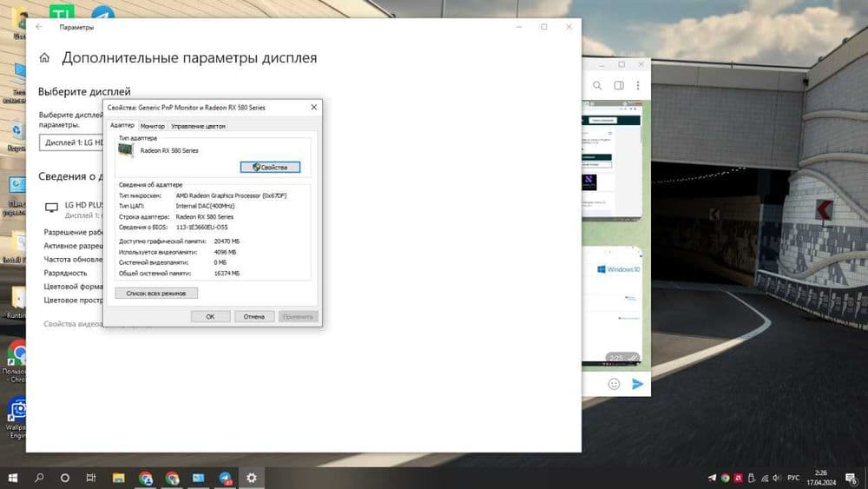868x489 pixels.
Task: Open Task View on the taskbar
Action: coord(91,478)
